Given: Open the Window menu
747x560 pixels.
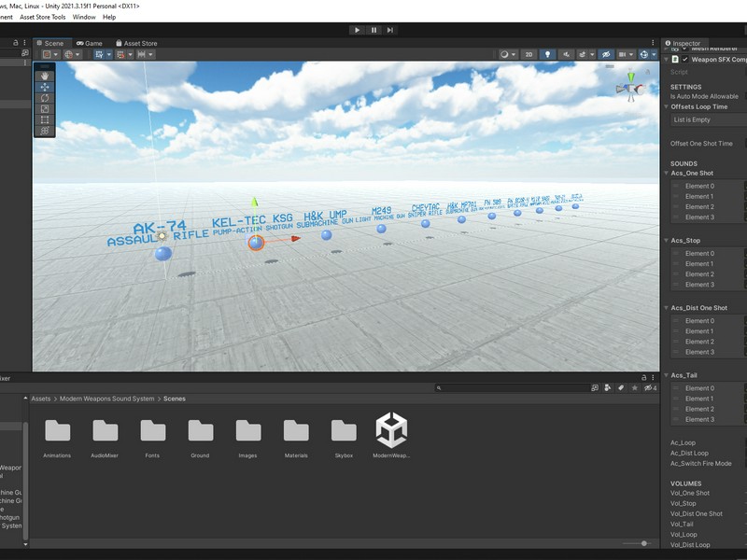Looking at the screenshot, I should (84, 17).
